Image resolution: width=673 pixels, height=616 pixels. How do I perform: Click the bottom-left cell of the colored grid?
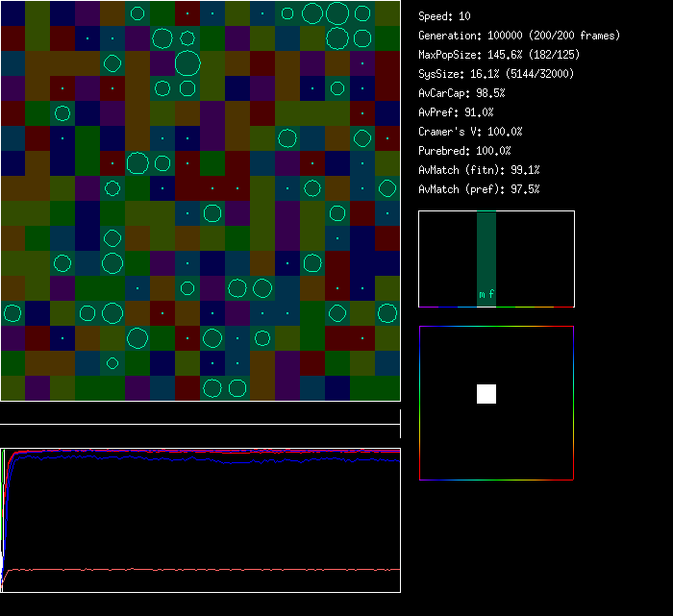click(x=12, y=388)
